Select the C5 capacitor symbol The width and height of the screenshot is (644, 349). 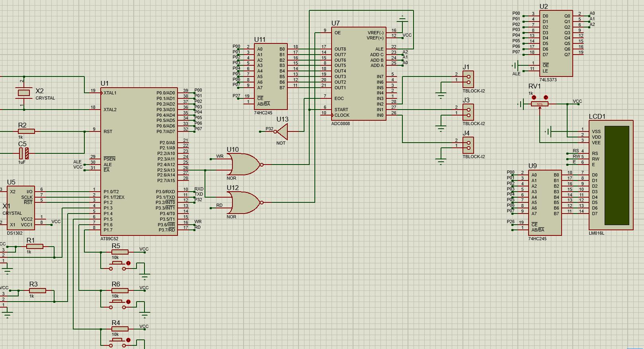(24, 153)
